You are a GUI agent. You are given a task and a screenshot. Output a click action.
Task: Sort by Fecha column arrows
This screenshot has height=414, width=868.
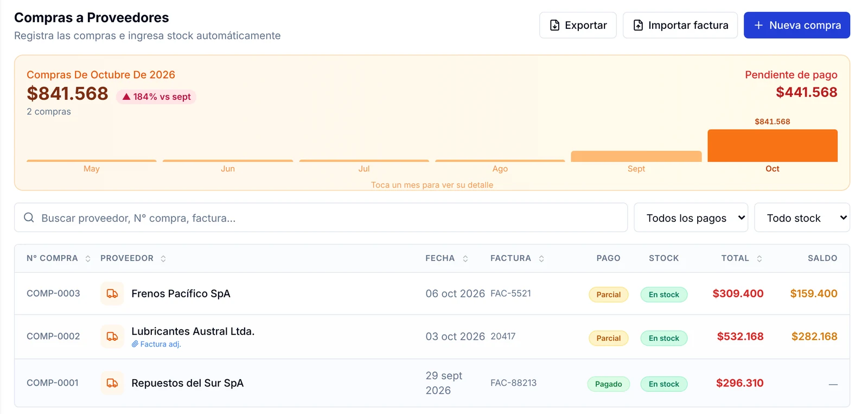point(465,259)
